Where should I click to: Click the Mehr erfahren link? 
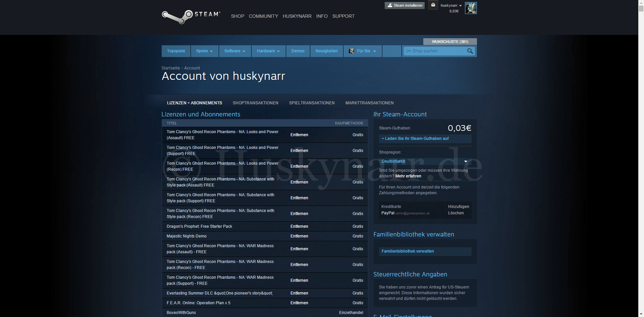[x=408, y=176]
